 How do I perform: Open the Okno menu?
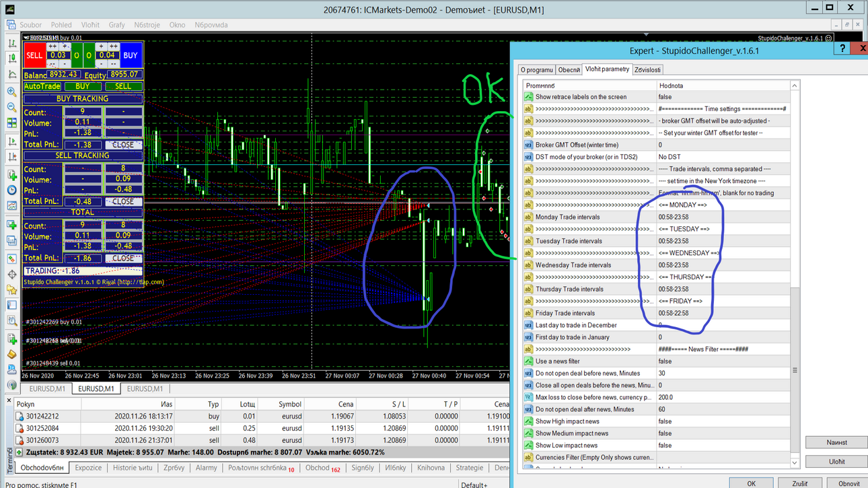pos(177,25)
